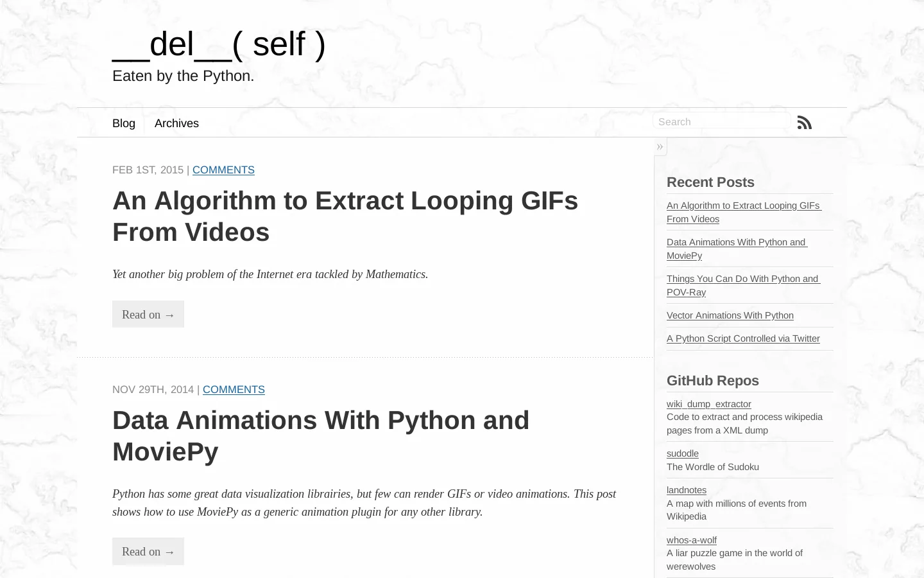Open Comments link for Nov 29th, 2014 post
Image resolution: width=924 pixels, height=578 pixels.
[x=234, y=389]
